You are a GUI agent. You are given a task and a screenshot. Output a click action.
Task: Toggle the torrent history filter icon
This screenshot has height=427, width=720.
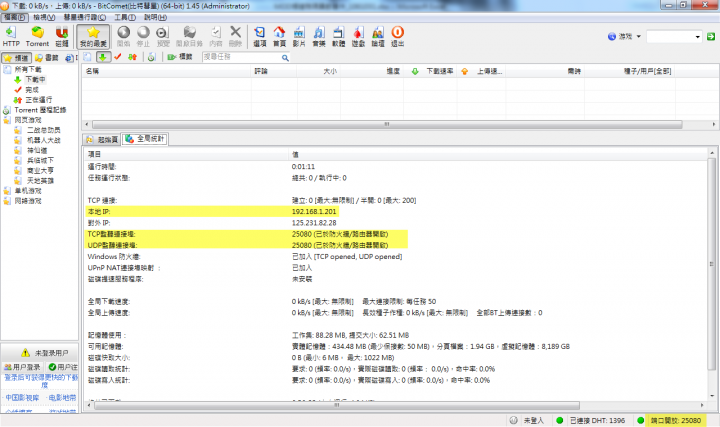click(x=152, y=57)
